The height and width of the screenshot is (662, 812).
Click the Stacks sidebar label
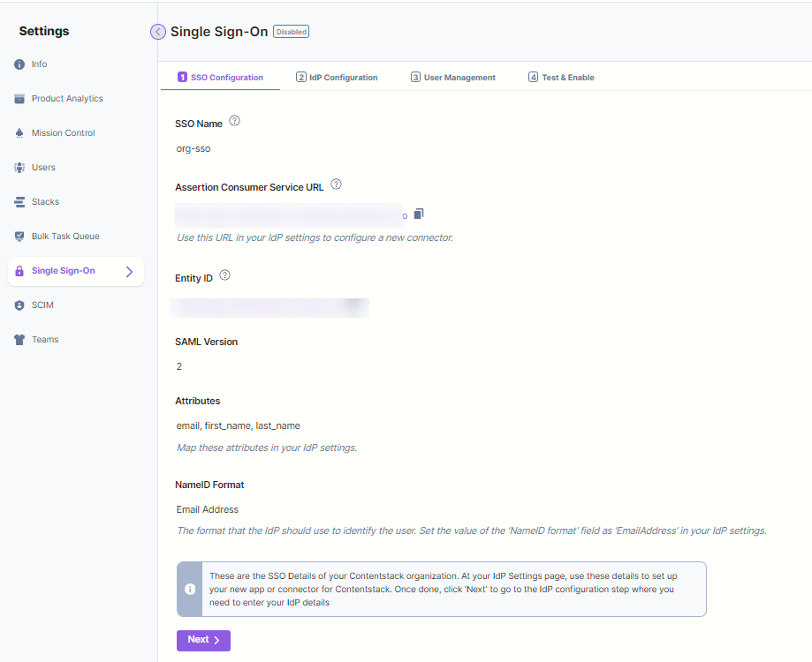pos(45,202)
